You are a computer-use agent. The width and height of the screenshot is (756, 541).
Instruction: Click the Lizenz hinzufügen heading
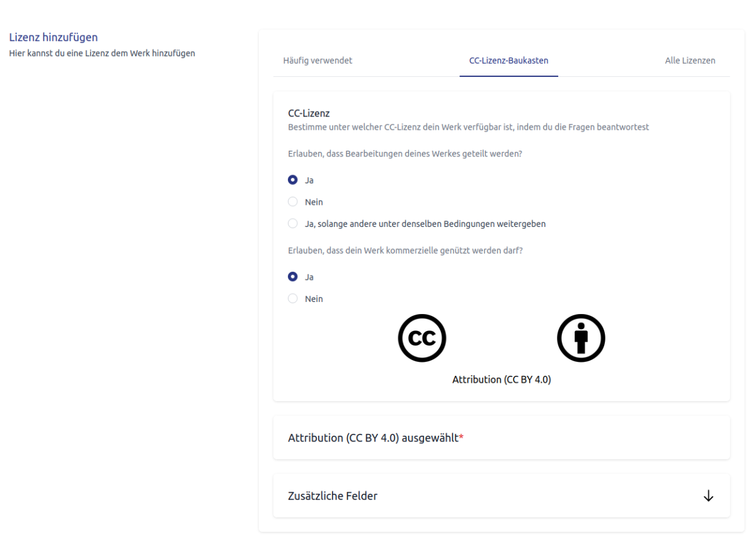point(54,38)
